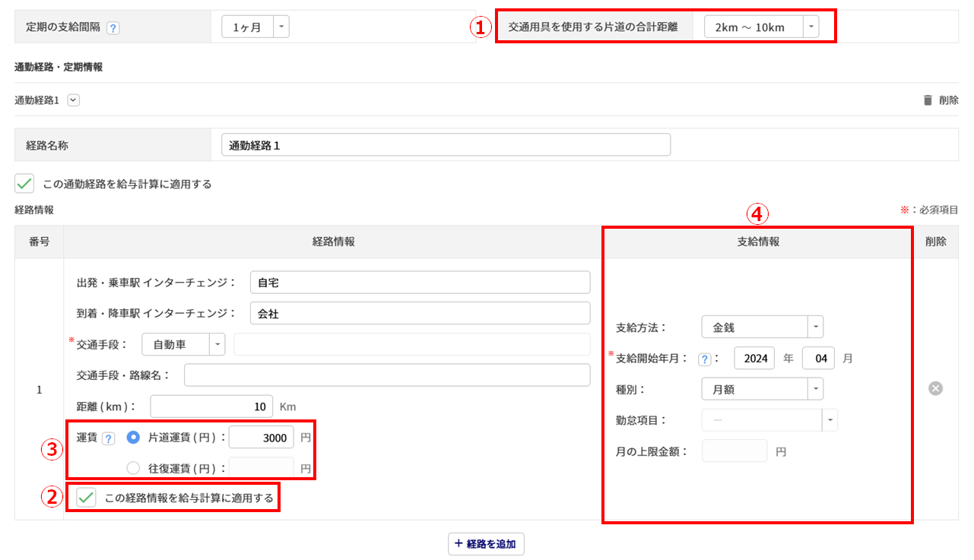Screen dimensions: 974x560
Task: Toggle この経路情報を給与計算に適用する checkbox
Action: (x=87, y=498)
